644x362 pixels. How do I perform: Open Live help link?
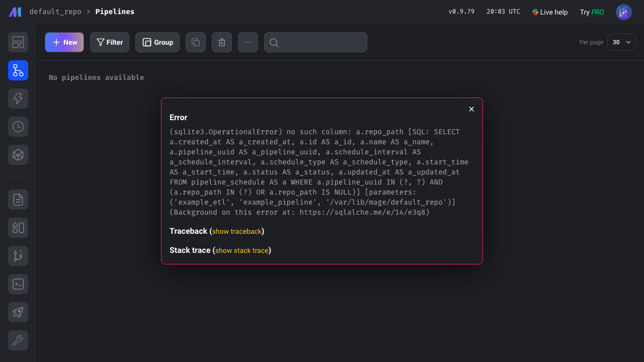click(x=550, y=12)
